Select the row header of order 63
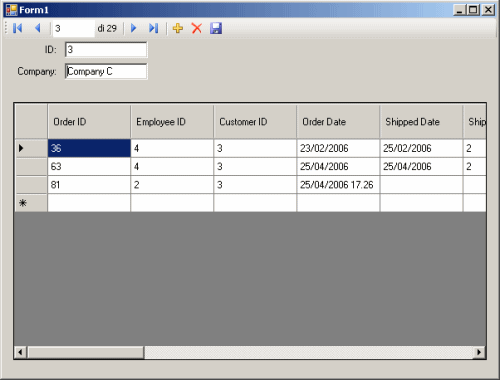 tap(31, 166)
